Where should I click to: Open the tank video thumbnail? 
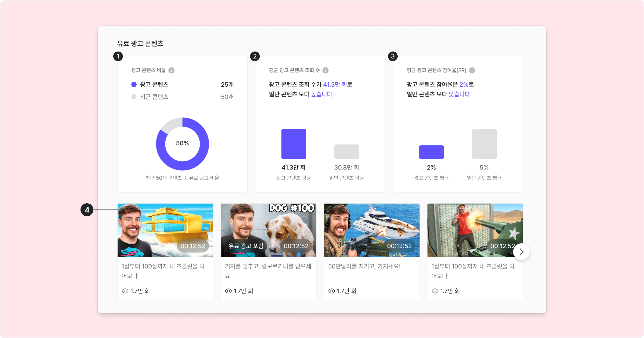(475, 230)
